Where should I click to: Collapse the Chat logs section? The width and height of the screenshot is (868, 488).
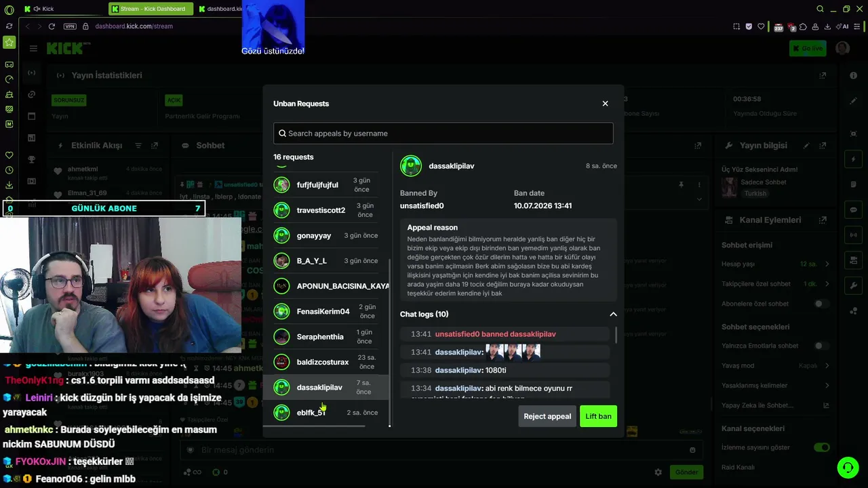(x=613, y=314)
